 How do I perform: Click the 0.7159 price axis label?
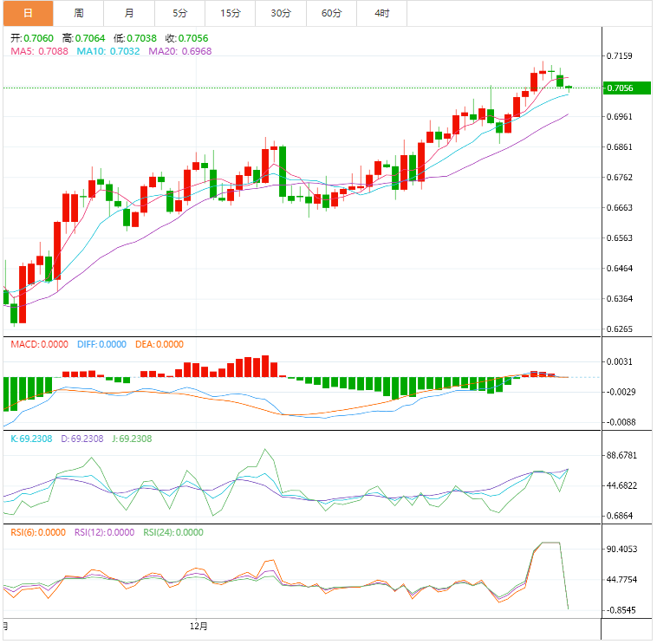(x=621, y=56)
